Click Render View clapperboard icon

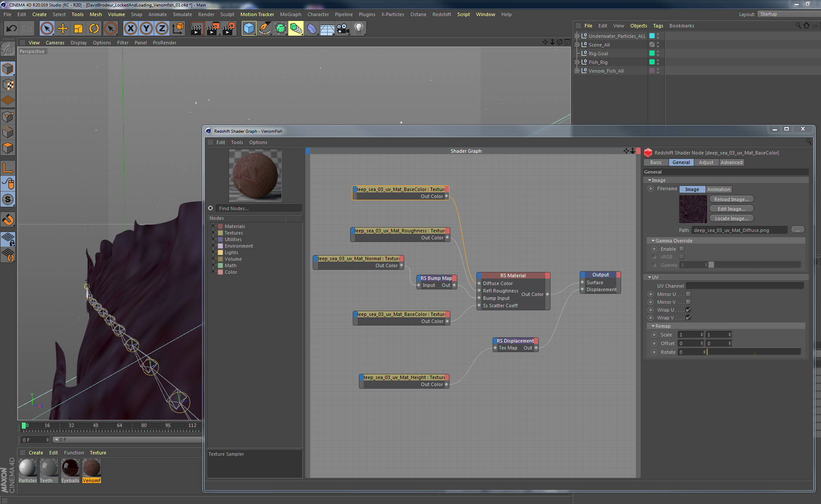click(197, 29)
